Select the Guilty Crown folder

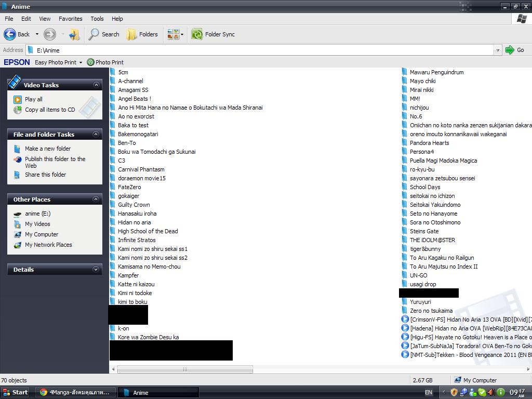(x=130, y=205)
